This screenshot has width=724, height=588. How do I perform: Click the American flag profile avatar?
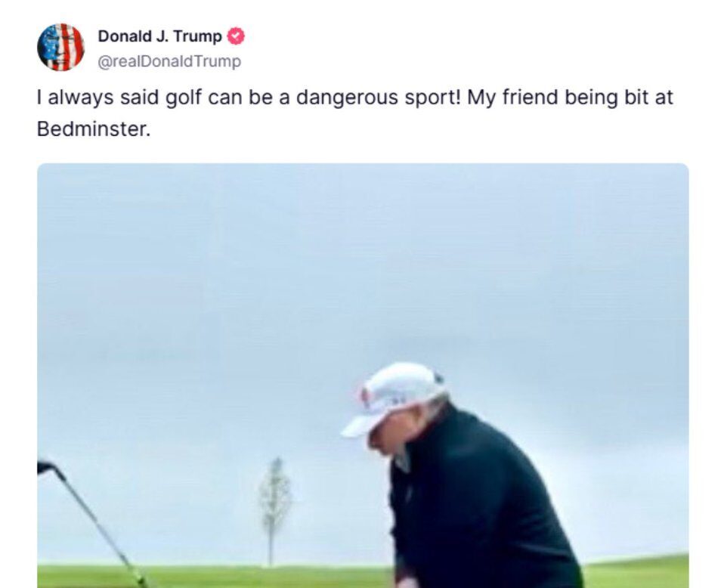[60, 47]
